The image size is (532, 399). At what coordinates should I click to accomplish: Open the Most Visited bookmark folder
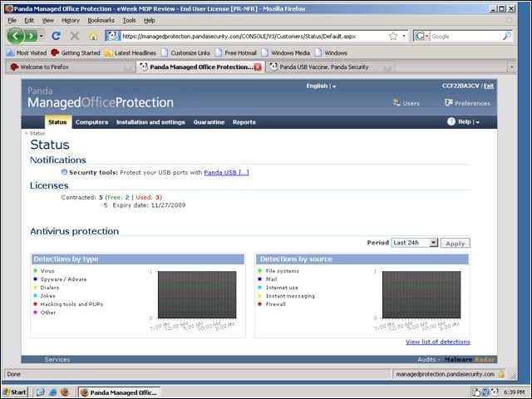point(27,53)
